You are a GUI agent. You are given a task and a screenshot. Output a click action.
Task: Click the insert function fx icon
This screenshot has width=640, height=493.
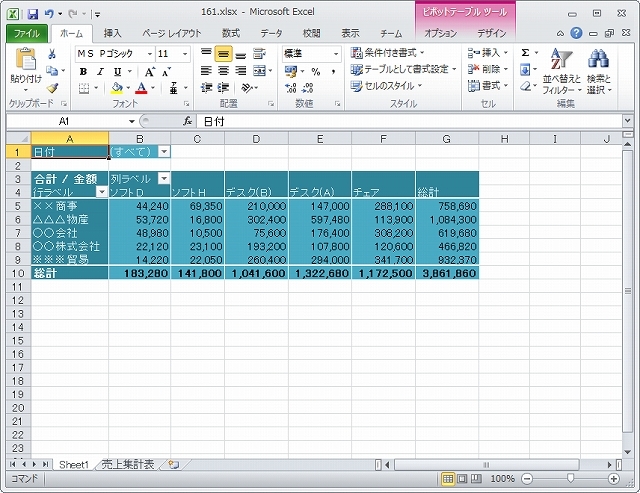point(187,121)
